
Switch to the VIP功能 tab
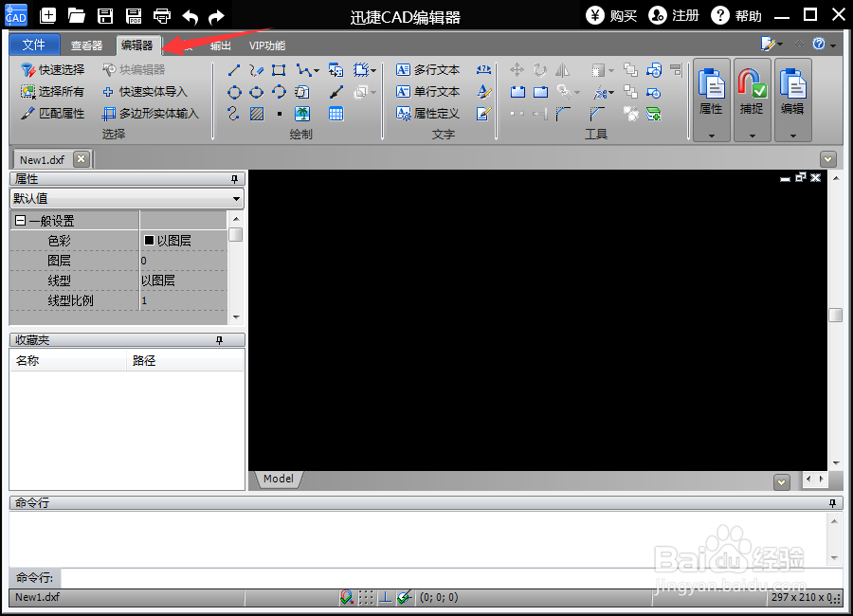[x=267, y=45]
